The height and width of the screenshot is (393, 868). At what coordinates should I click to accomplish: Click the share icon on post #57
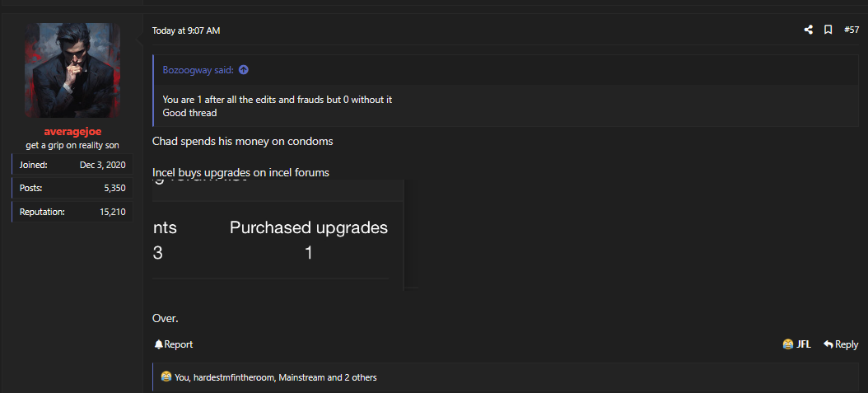(x=808, y=30)
